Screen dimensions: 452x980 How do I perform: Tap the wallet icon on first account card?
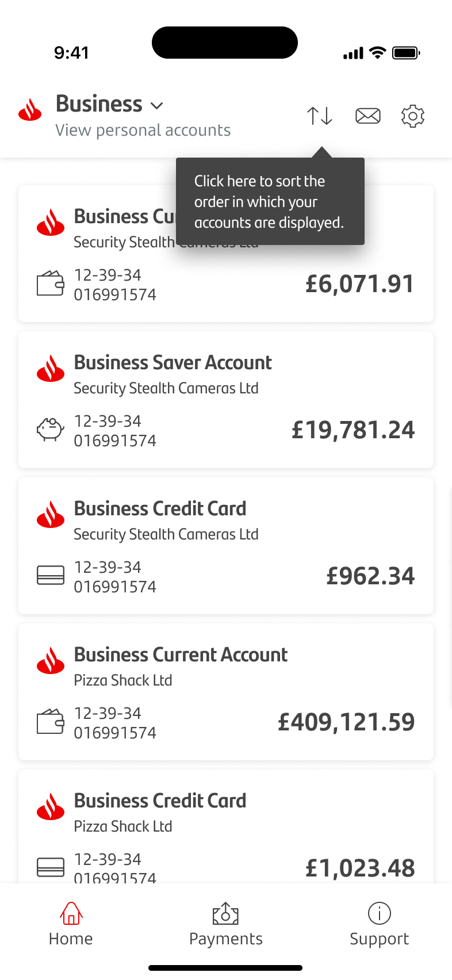tap(50, 284)
